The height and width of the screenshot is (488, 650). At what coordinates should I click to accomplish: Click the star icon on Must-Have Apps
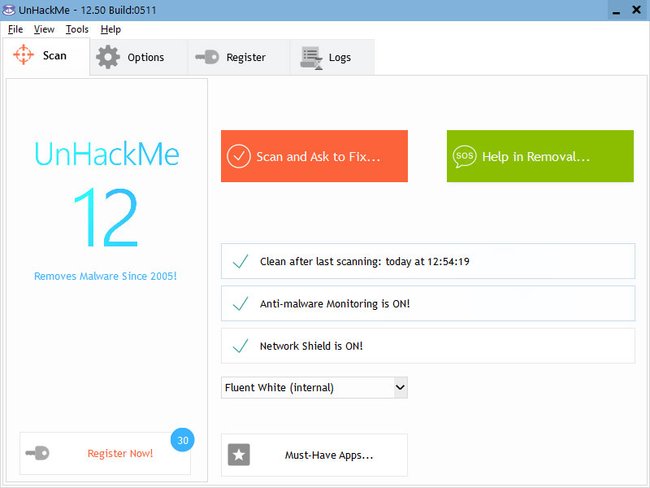click(x=239, y=455)
